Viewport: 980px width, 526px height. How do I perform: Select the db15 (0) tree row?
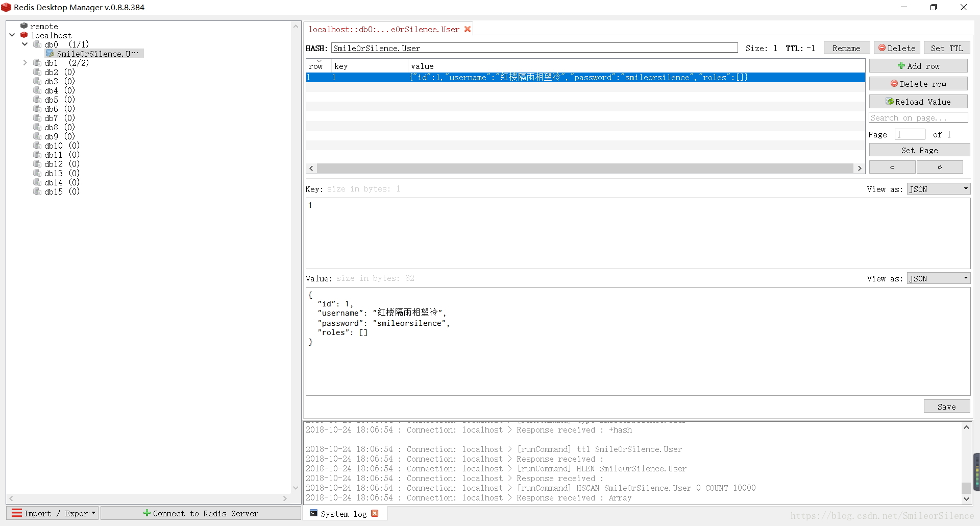pos(57,192)
